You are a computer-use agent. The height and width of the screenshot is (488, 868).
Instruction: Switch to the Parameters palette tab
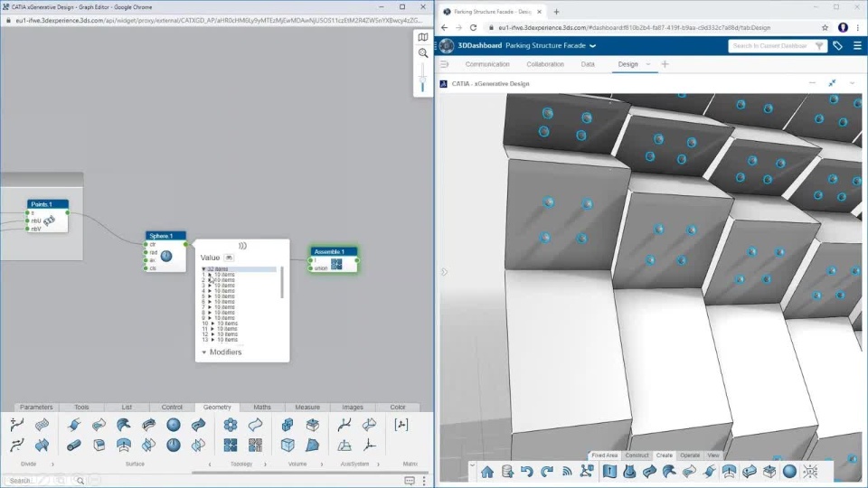[36, 408]
